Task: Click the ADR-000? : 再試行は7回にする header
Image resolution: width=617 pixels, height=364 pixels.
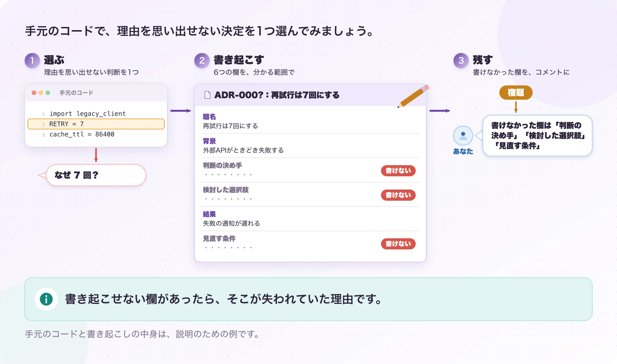Action: coord(277,95)
